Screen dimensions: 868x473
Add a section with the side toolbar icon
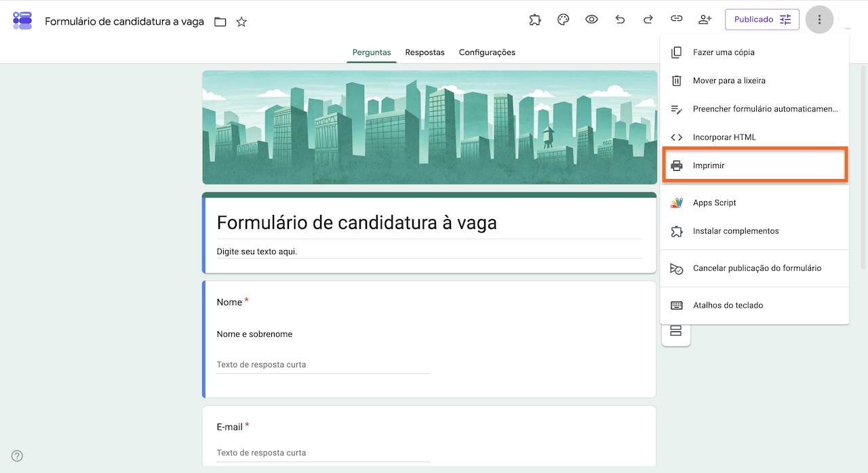[x=675, y=331]
